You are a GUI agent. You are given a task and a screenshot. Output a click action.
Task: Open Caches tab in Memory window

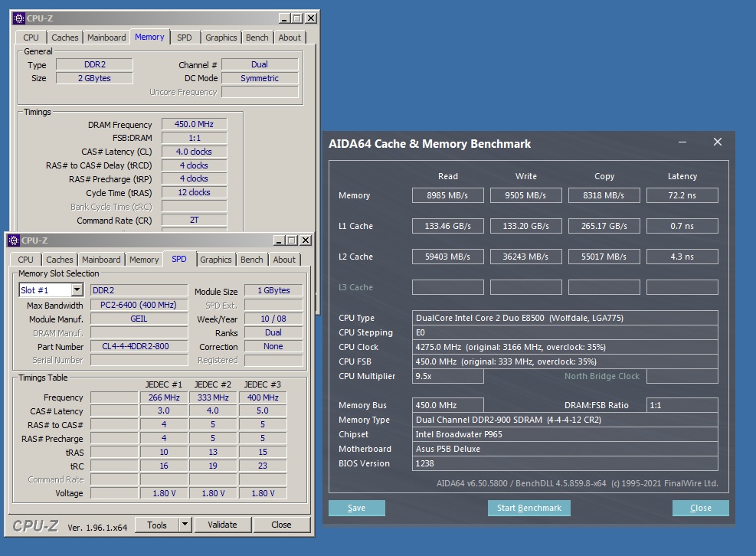tap(64, 38)
